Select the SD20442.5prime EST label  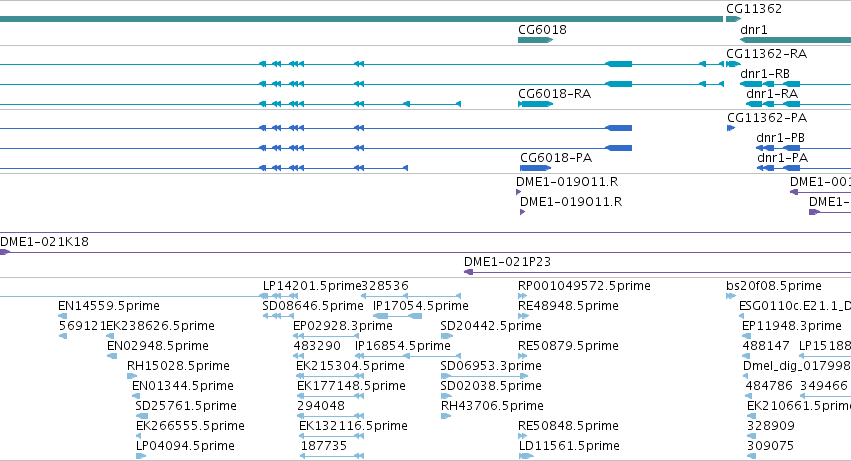(x=491, y=326)
